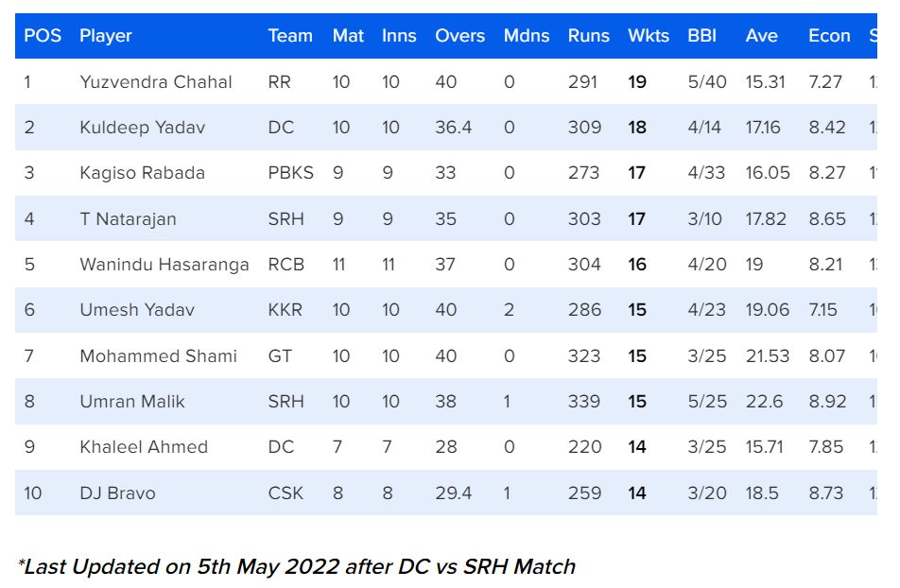The height and width of the screenshot is (588, 900).
Task: Click Khaleel Ahmed player name
Action: (x=144, y=447)
